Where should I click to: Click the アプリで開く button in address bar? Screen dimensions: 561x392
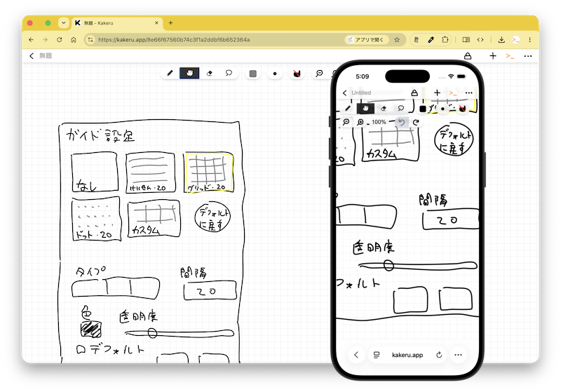coord(367,40)
